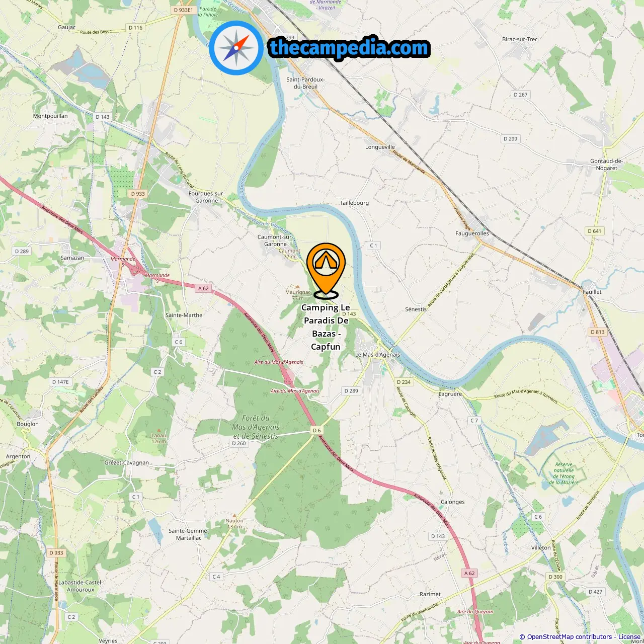Click the D 289 shield south of campsite
The height and width of the screenshot is (644, 644).
[x=351, y=391]
